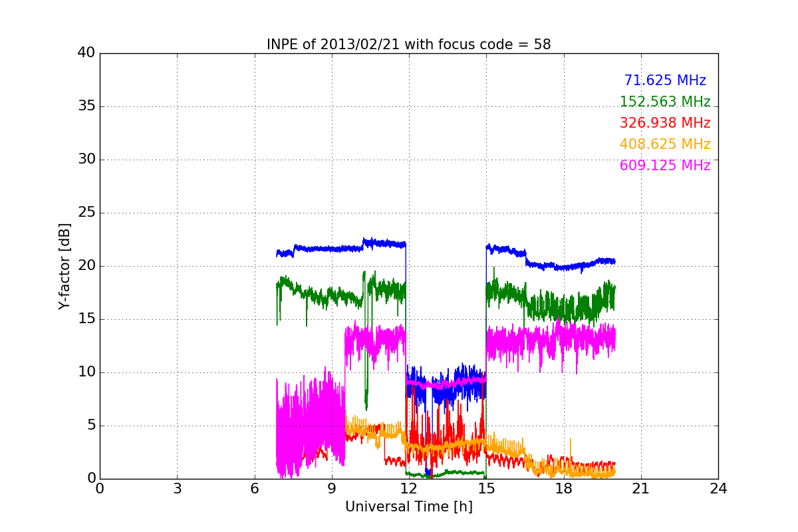Click the '408.625 MHz' legend label
Screen dimensions: 798x532
click(x=665, y=144)
